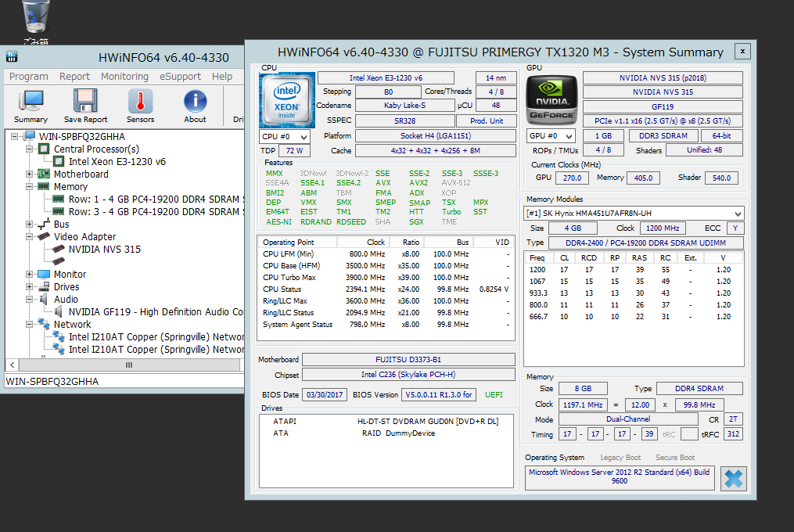Select NVIDIA NVS 315 in tree

click(104, 250)
